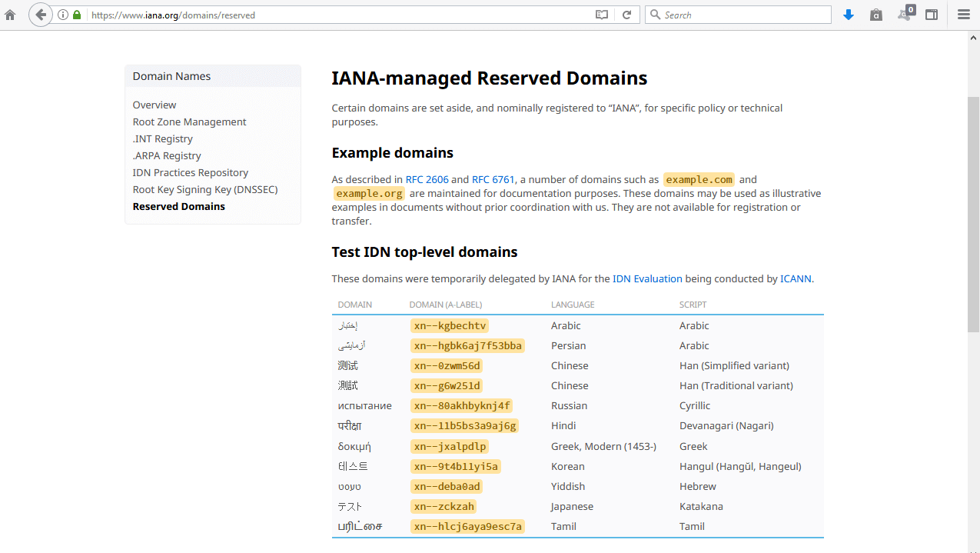Viewport: 980px width, 553px height.
Task: Open the RFC 6761 link
Action: [493, 179]
